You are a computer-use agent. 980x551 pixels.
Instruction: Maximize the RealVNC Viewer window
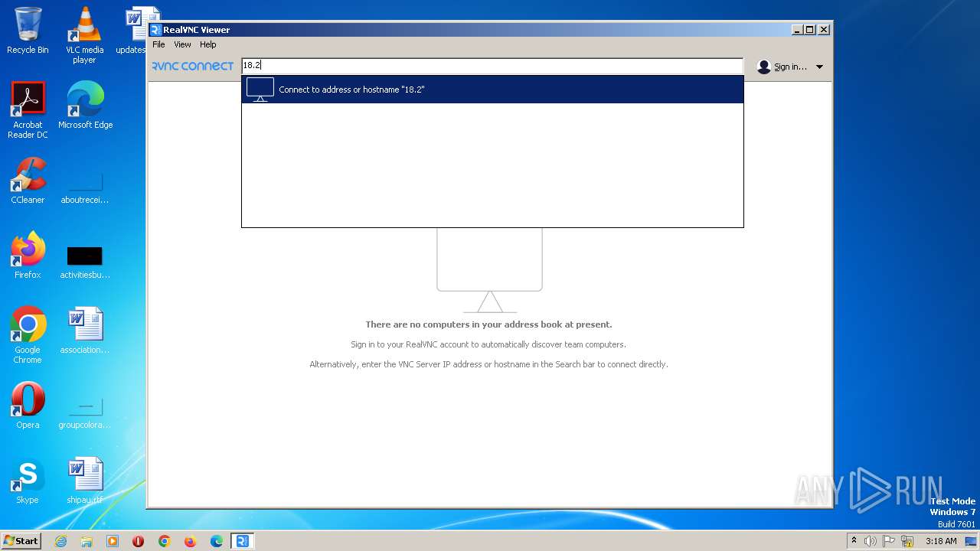pos(810,30)
